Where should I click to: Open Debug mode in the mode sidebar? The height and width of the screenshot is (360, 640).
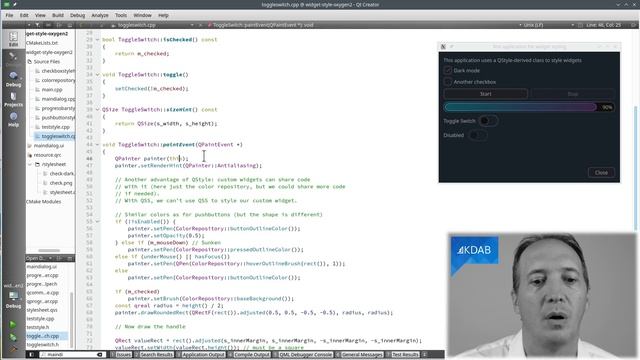pos(13,79)
